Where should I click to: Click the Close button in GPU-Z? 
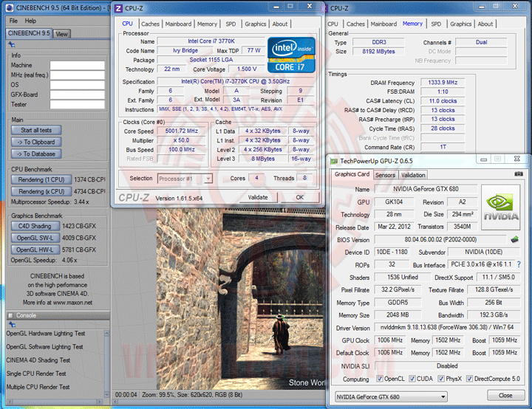tap(505, 396)
